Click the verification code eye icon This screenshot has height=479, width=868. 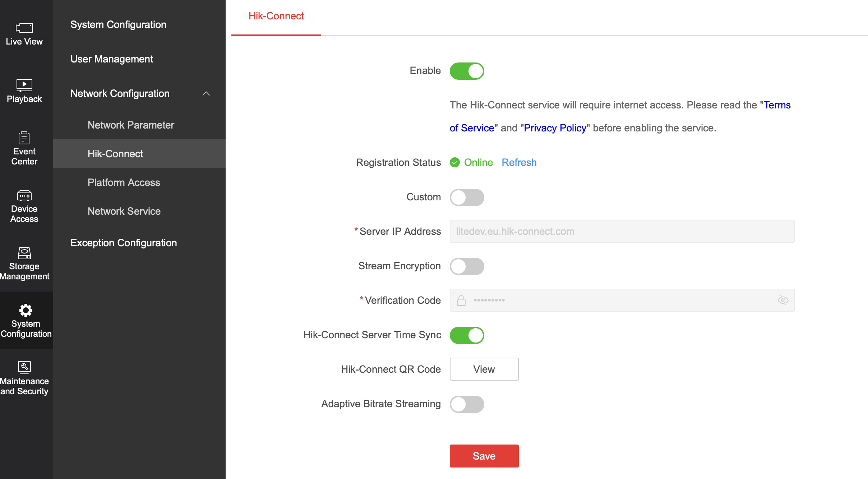[x=783, y=300]
